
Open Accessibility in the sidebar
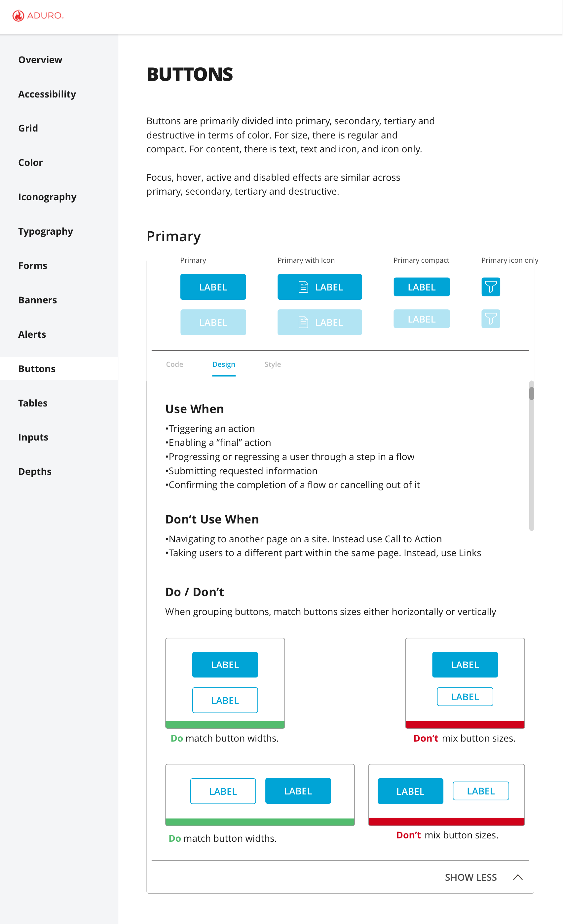47,94
